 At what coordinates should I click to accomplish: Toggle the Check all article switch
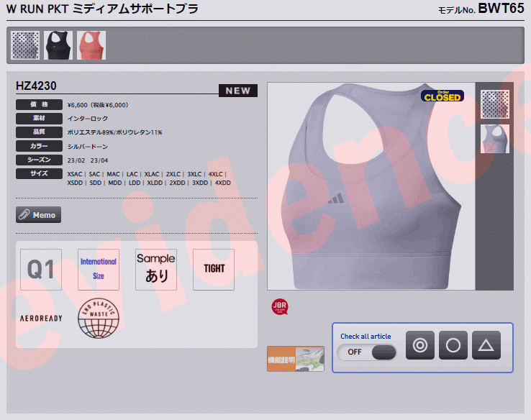click(367, 352)
